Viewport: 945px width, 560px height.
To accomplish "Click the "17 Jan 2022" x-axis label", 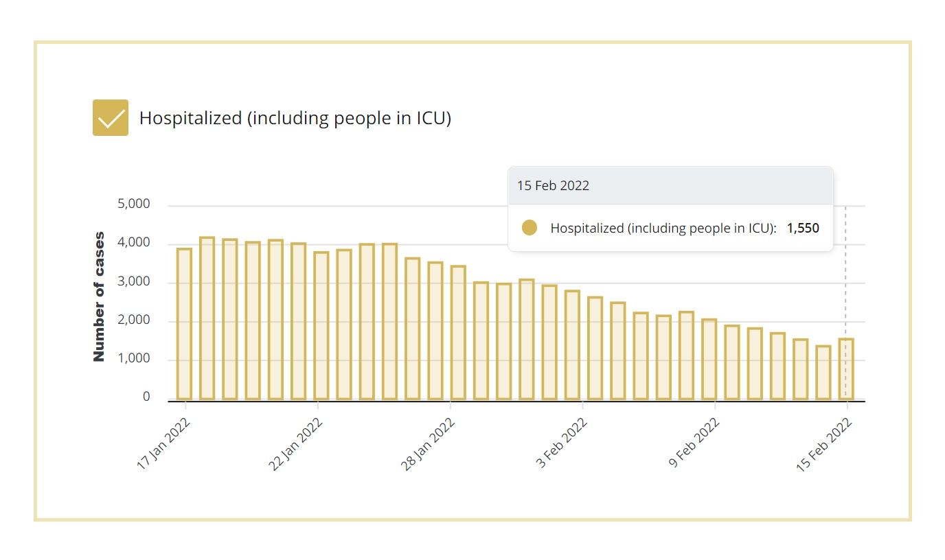I will point(163,443).
